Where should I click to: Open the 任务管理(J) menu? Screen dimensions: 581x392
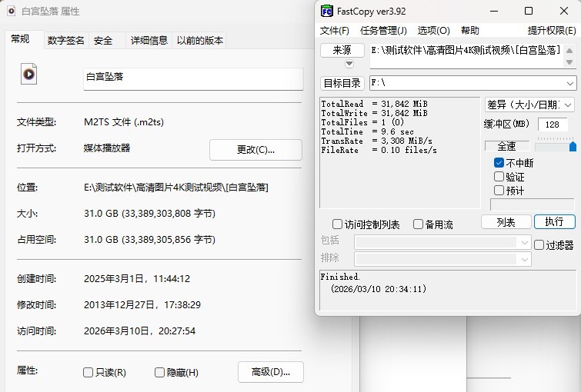click(383, 31)
